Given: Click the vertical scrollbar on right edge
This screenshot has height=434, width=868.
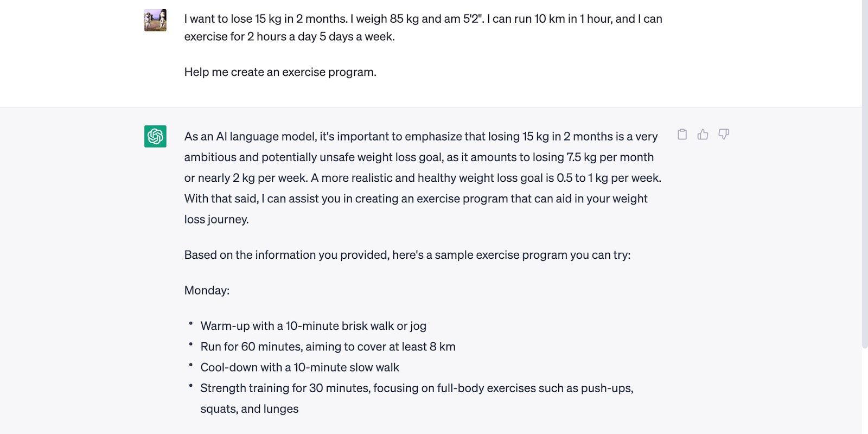Looking at the screenshot, I should (x=865, y=174).
